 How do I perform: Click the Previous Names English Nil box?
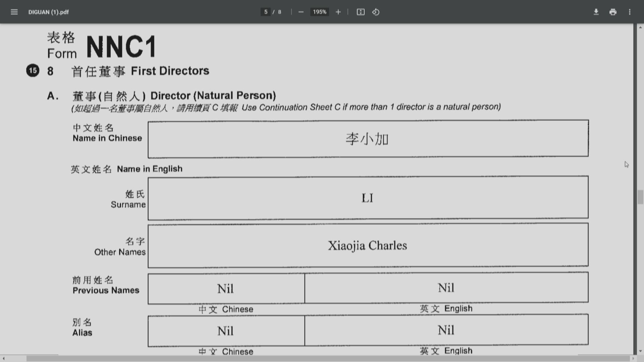[446, 288]
